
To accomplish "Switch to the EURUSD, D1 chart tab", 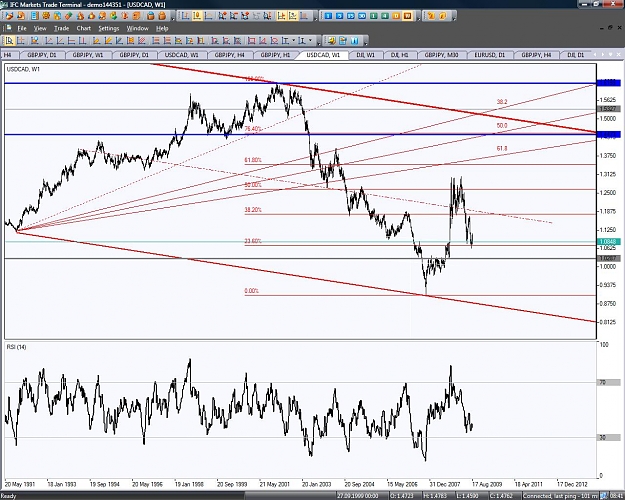I will tap(489, 55).
